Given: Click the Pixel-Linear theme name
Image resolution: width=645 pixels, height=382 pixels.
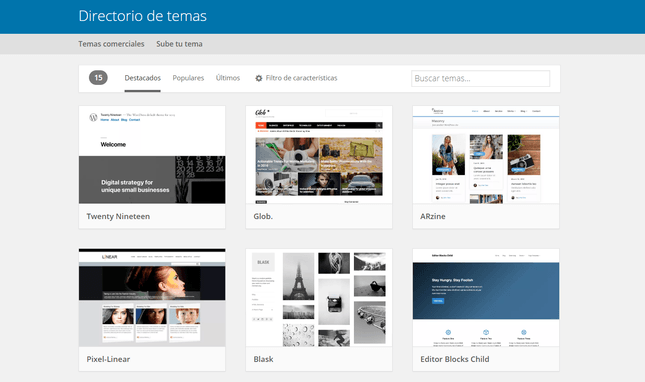Looking at the screenshot, I should [x=108, y=359].
